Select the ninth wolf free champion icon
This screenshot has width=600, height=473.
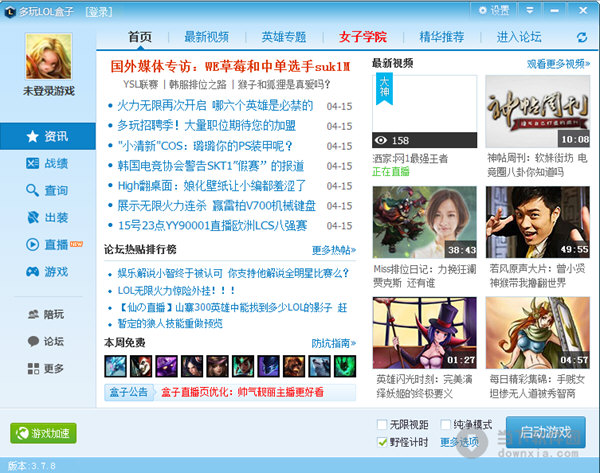click(320, 366)
